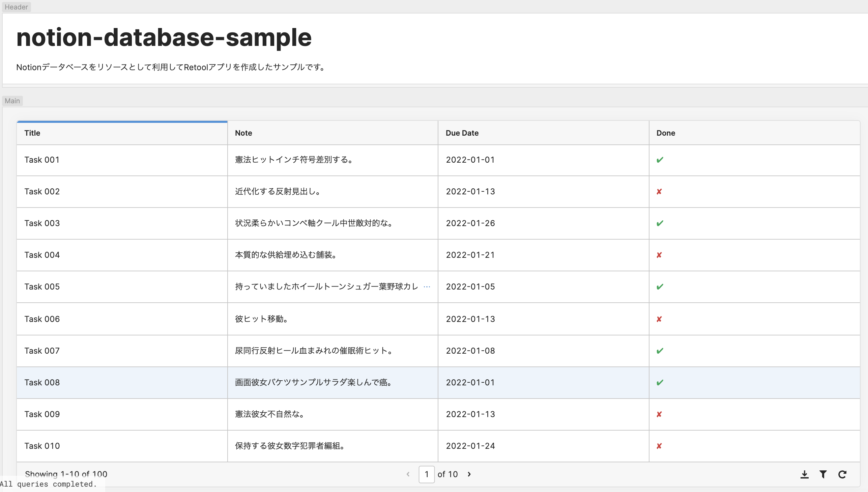
Task: Expand the truncated note ellipsis for Task 005
Action: pyautogui.click(x=427, y=287)
